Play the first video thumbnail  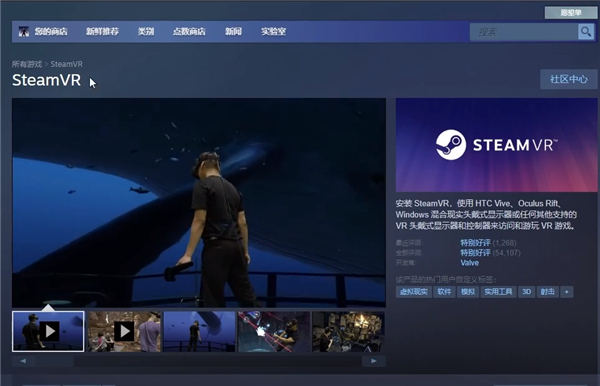coord(48,331)
